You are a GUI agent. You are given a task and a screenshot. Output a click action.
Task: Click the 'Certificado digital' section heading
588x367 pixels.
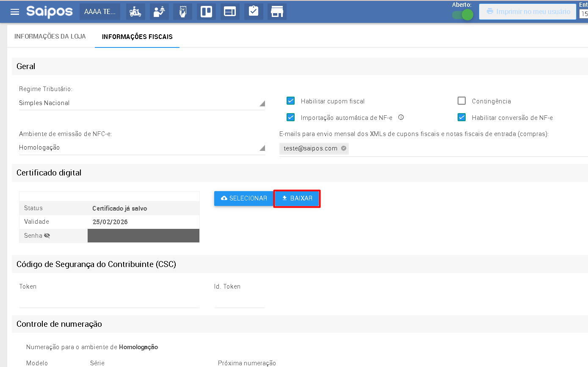tap(49, 173)
